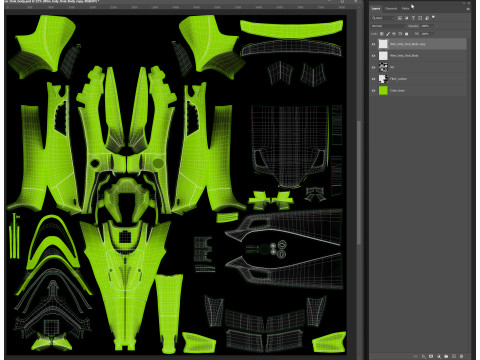Lock artboard auto-nesting icon

[x=400, y=34]
